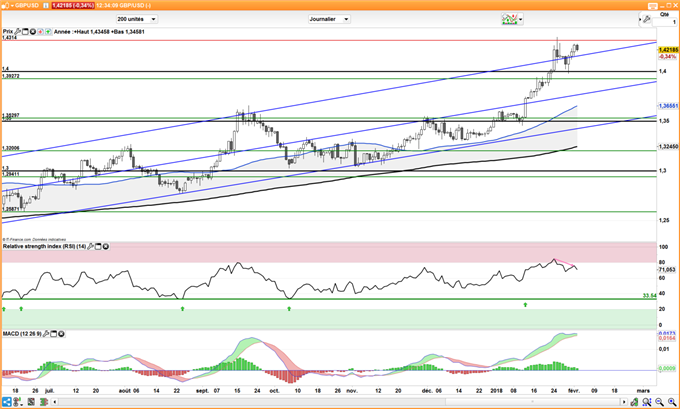680x409 pixels.
Task: Click the horizontal scrollbar right arrow
Action: pos(624,402)
